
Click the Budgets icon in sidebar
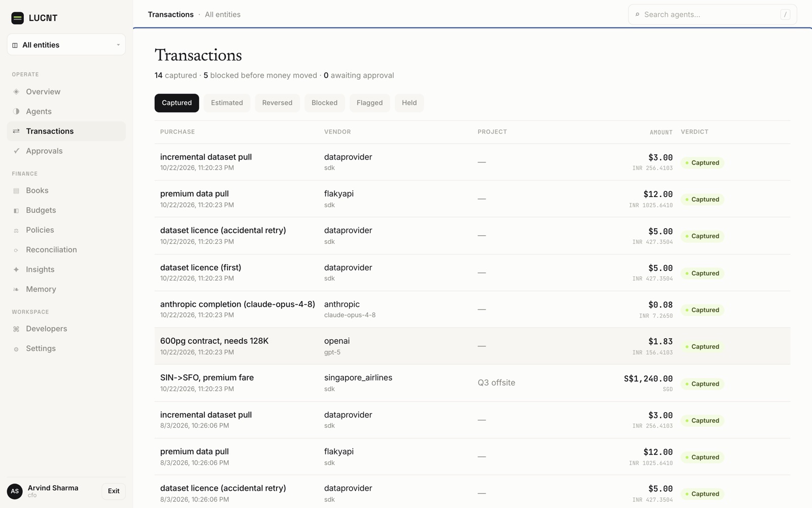point(16,210)
